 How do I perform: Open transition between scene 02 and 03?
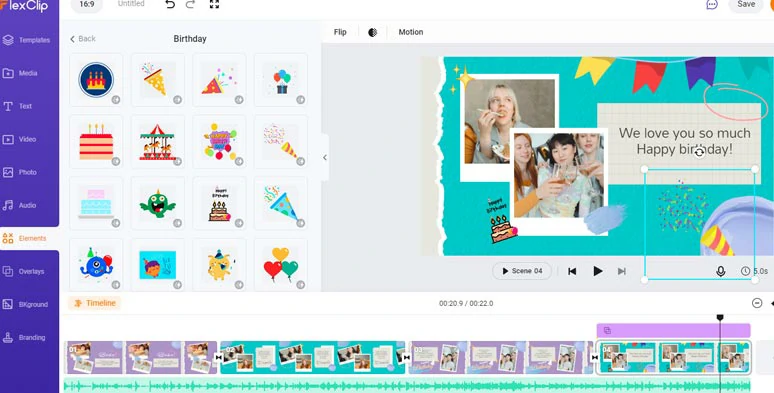[x=407, y=357]
